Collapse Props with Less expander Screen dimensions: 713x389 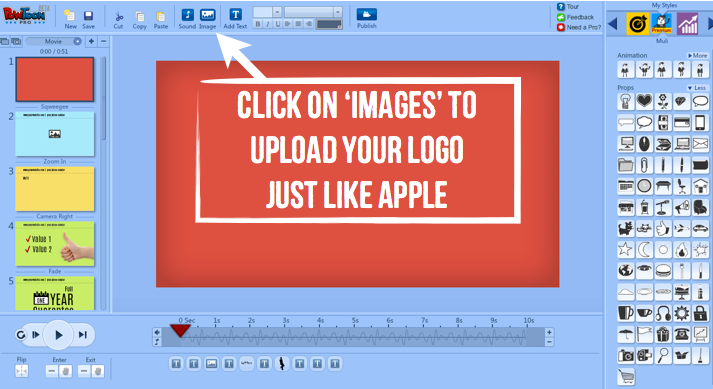click(697, 87)
